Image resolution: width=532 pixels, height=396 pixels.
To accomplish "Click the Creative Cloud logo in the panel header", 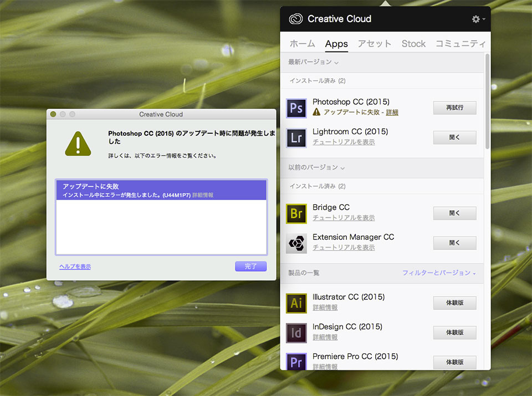I will (295, 19).
